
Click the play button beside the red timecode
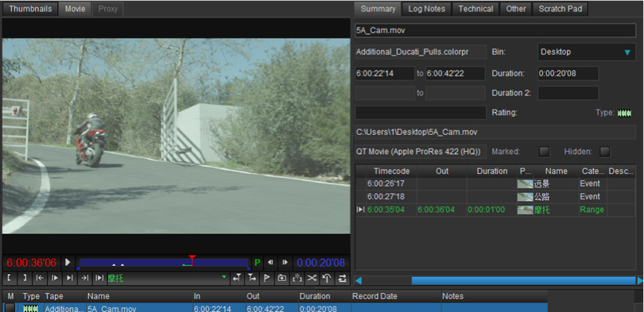[68, 263]
